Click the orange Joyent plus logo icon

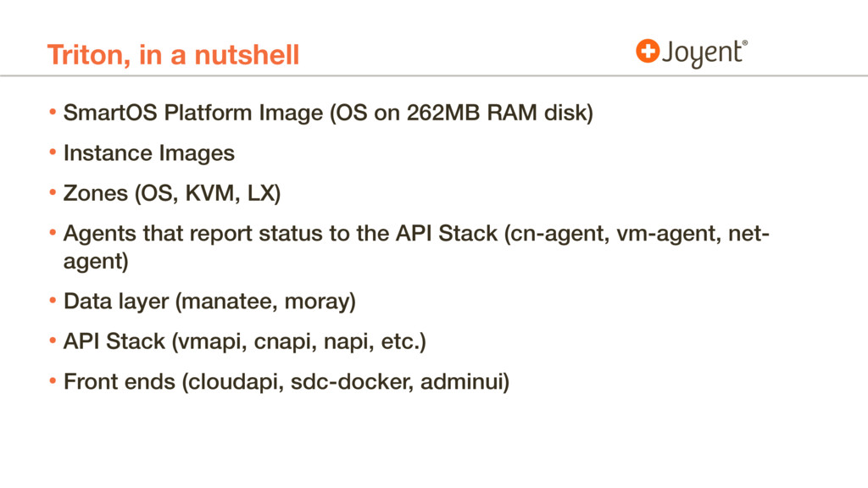coord(647,52)
